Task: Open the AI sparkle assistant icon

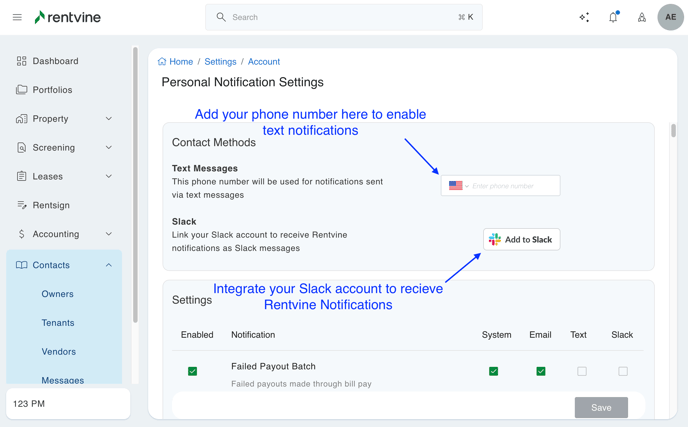Action: point(584,17)
